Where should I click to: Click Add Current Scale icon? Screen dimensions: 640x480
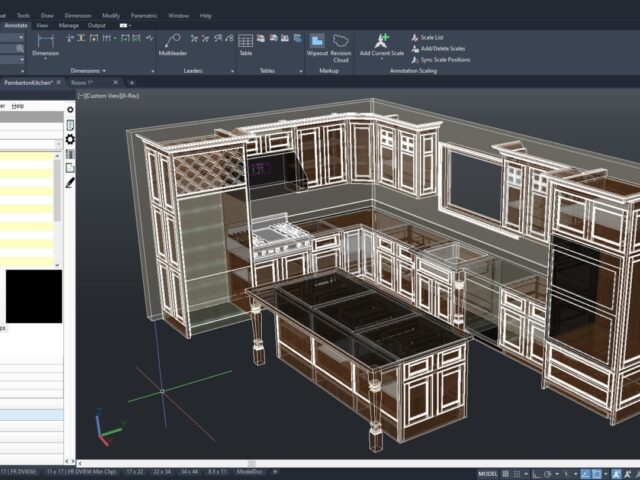point(382,41)
